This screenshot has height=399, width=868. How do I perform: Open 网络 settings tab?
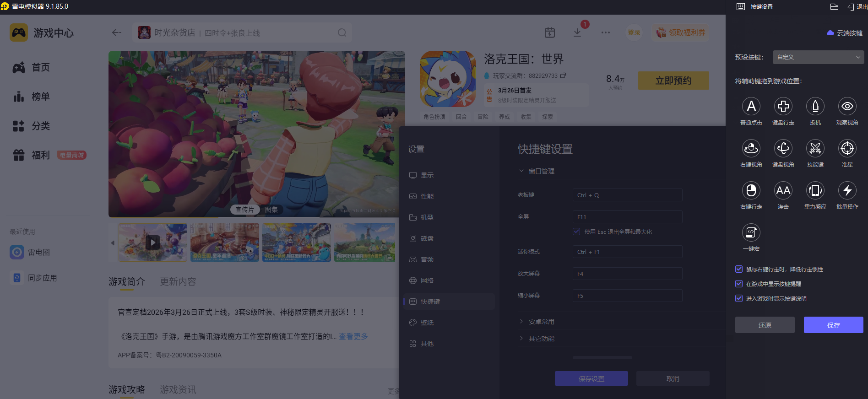pos(449,280)
